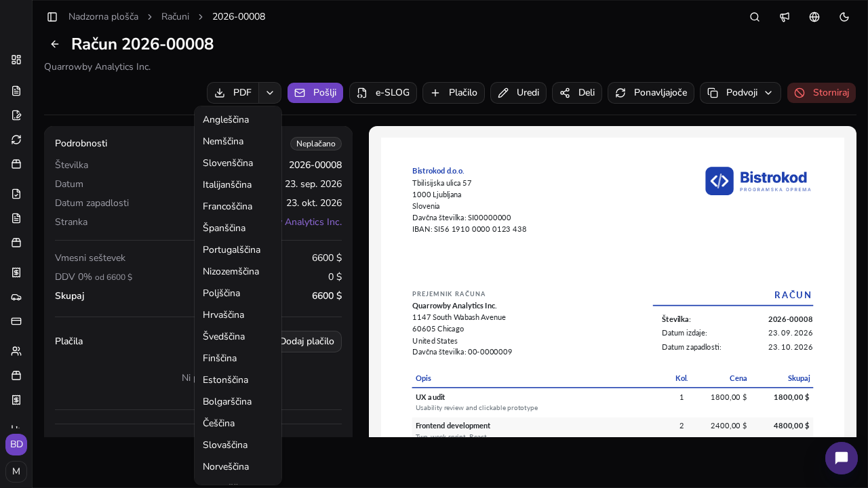Open dashboard grid icon in sidebar
Image resolution: width=868 pixels, height=488 pixels.
[x=16, y=60]
